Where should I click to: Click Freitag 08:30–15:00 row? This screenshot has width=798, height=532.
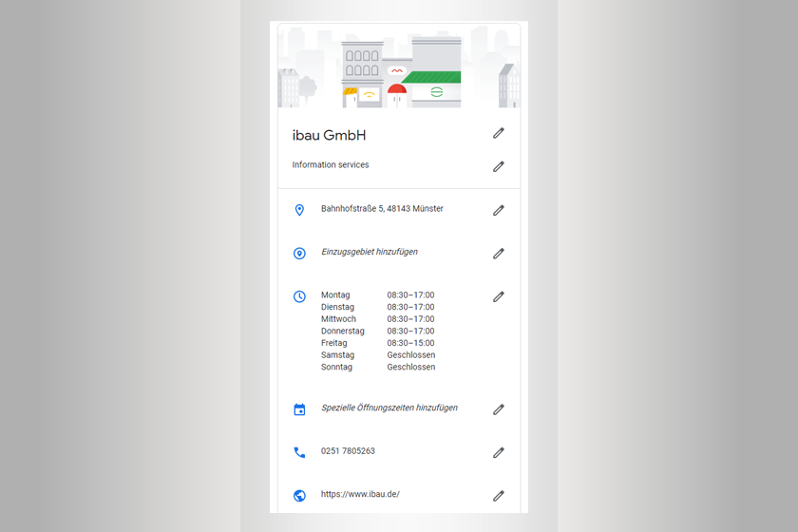(378, 343)
